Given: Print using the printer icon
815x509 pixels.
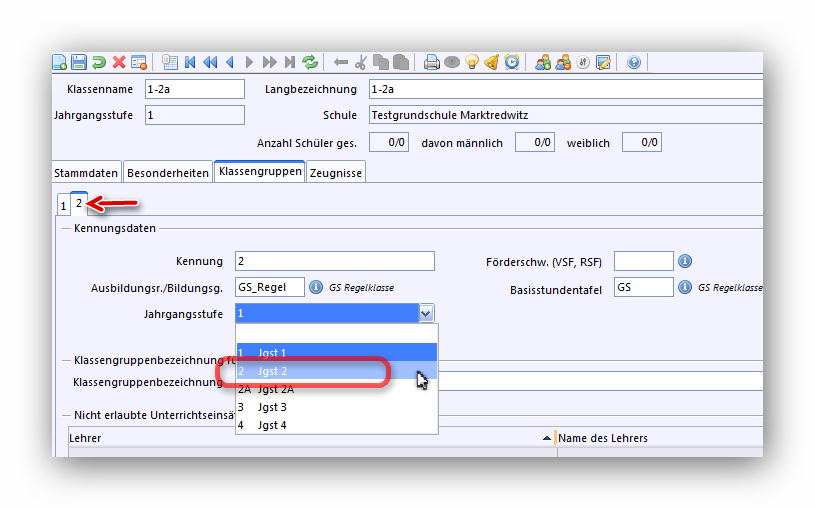Looking at the screenshot, I should click(431, 62).
